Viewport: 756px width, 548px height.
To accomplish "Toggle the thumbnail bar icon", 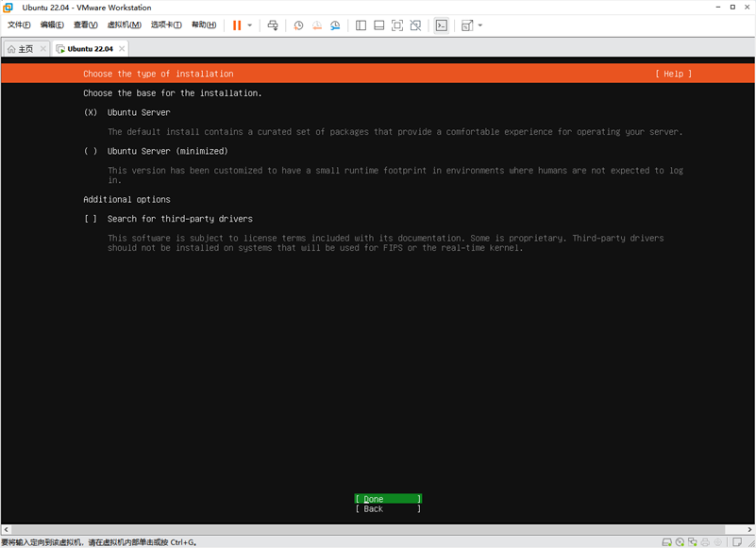I will pos(379,25).
